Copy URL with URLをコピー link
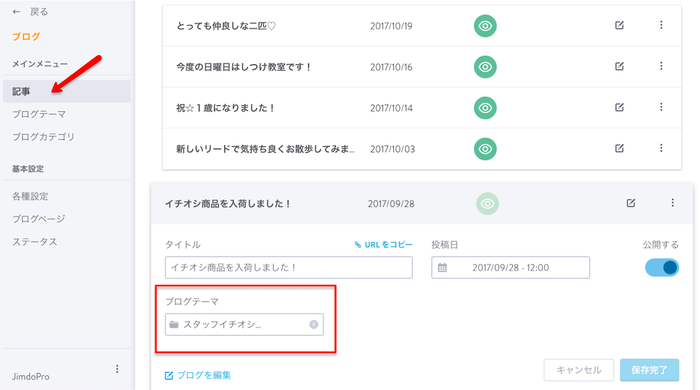 point(383,245)
